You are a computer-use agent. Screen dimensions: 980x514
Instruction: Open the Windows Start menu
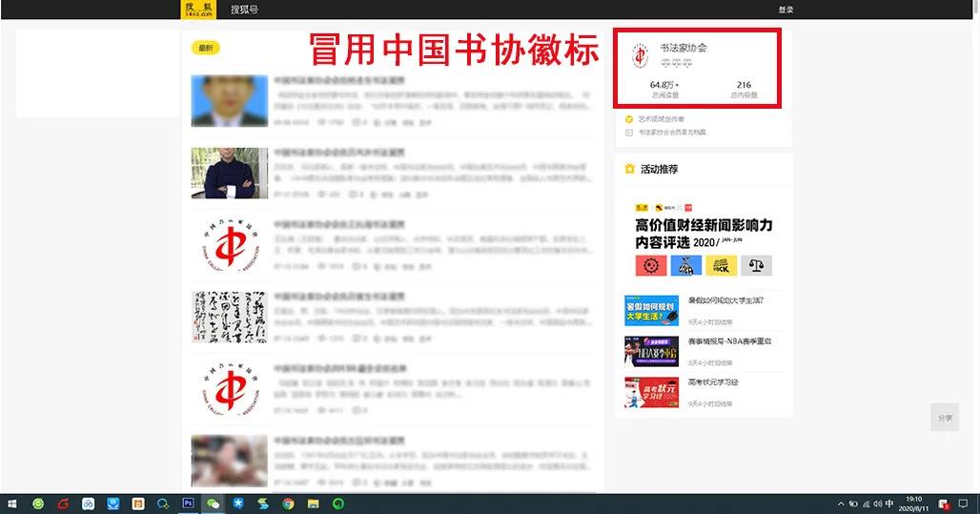point(11,504)
